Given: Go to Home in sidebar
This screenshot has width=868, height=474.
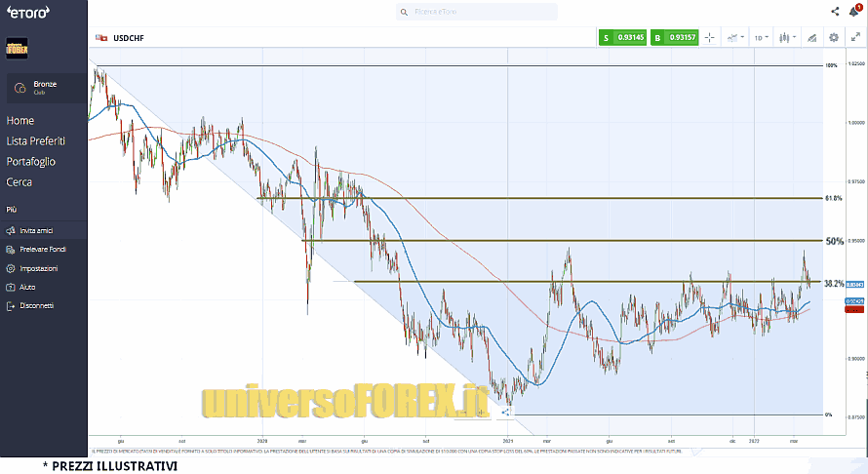Looking at the screenshot, I should click(20, 121).
